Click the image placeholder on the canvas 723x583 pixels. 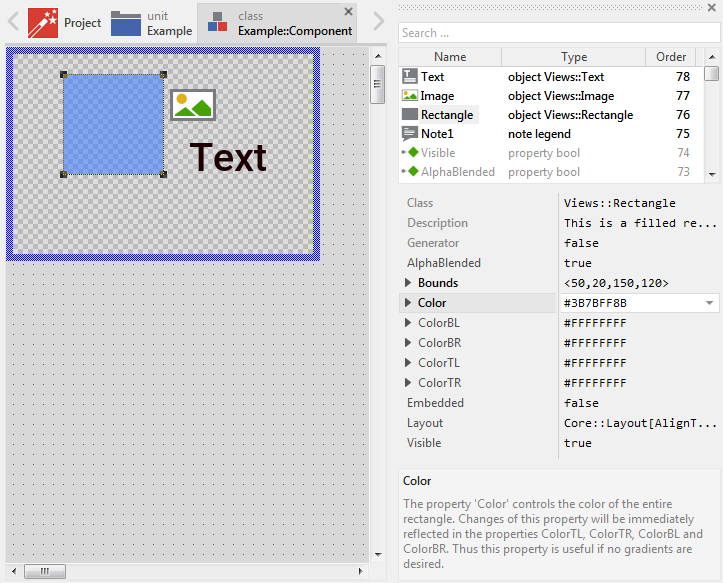point(193,105)
